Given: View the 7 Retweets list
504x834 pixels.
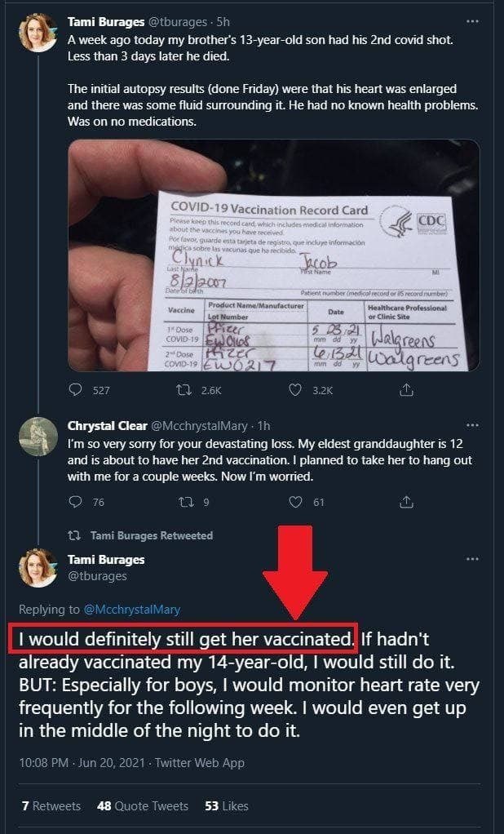Looking at the screenshot, I should coord(51,805).
